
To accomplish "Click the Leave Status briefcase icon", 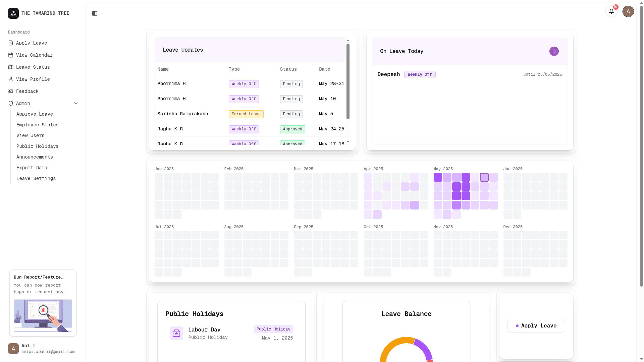I will tap(11, 67).
